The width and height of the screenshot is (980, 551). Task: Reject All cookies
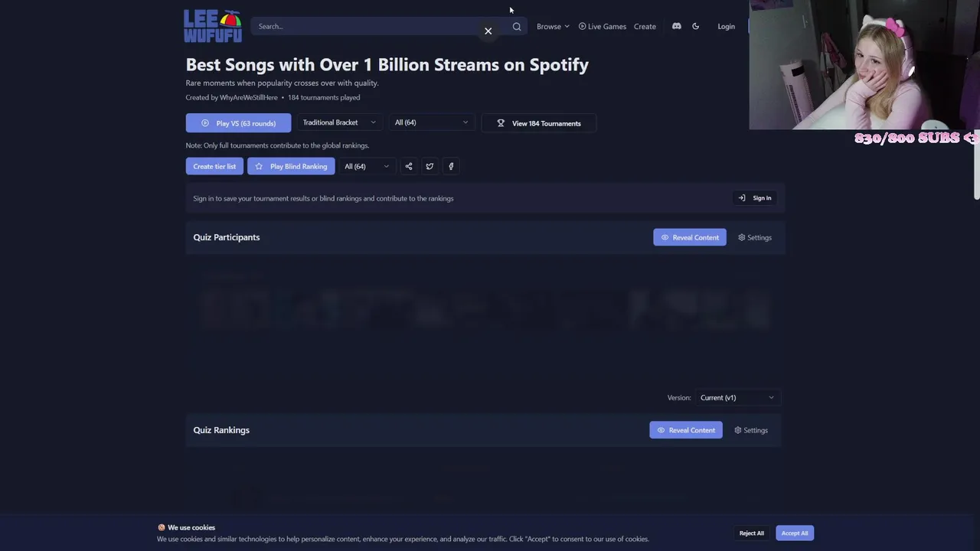[752, 533]
